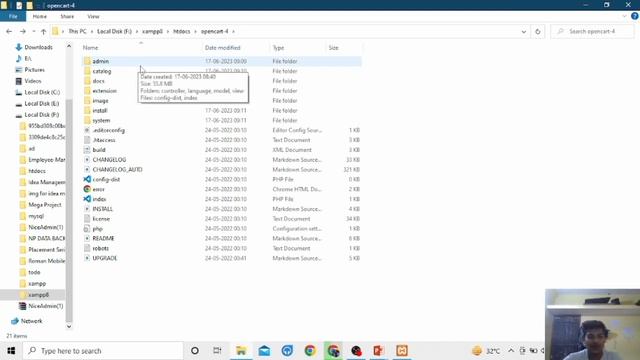Viewport: 640px width, 360px height.
Task: Expand the ribbon chevron
Action: click(x=624, y=16)
